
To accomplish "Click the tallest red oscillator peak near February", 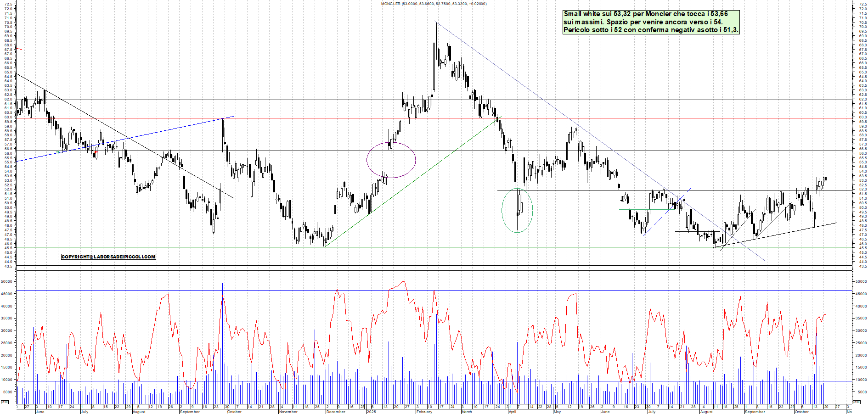I will click(x=404, y=282).
